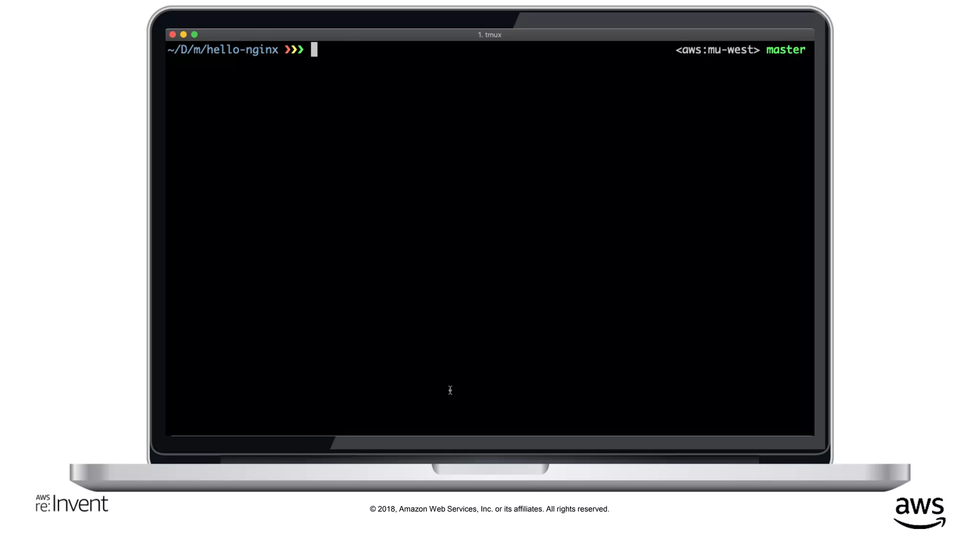Click the red close button of the terminal

click(x=173, y=34)
